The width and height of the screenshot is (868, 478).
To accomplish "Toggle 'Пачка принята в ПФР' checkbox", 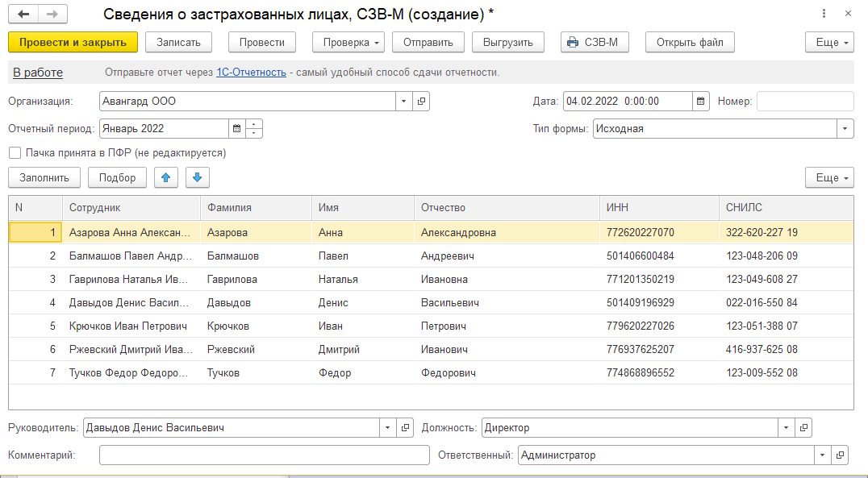I will (15, 152).
